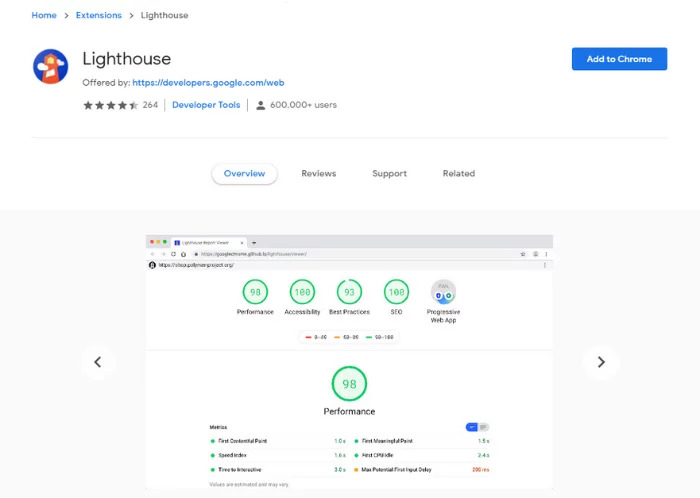Advance to next screenshot with right arrow

click(600, 362)
